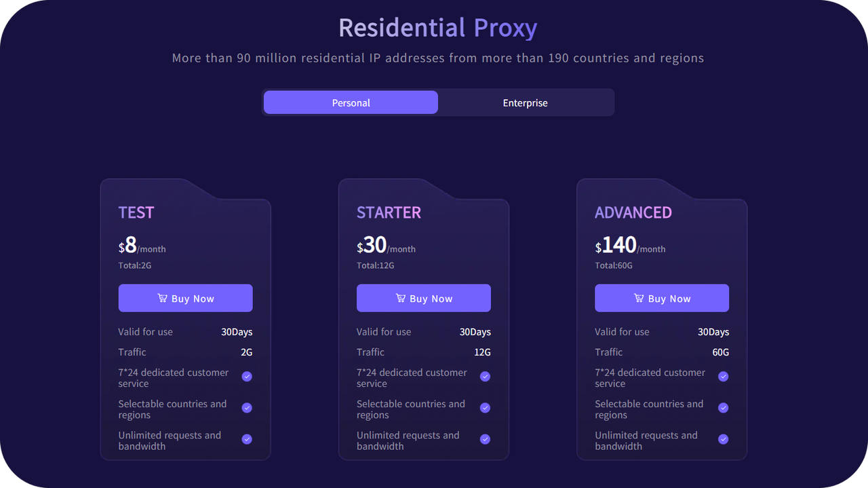
Task: Click ADVANCED plan customer service checkmark
Action: [x=724, y=377]
